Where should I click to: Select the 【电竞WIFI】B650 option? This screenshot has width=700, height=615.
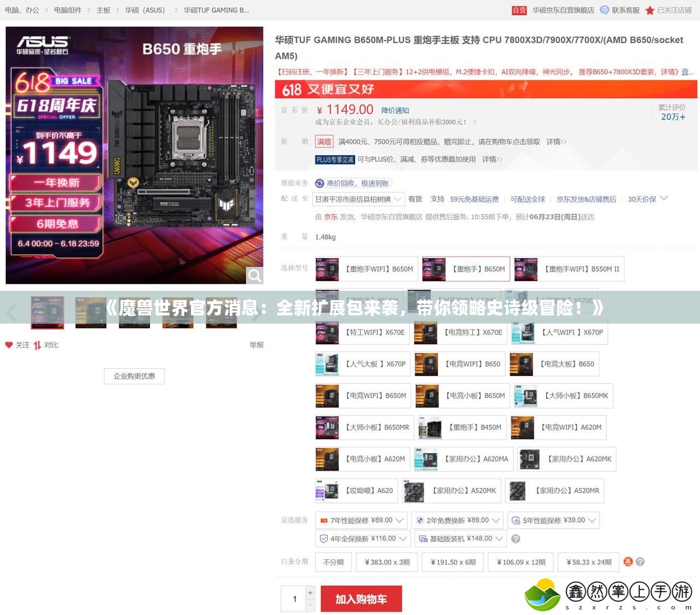pyautogui.click(x=459, y=364)
